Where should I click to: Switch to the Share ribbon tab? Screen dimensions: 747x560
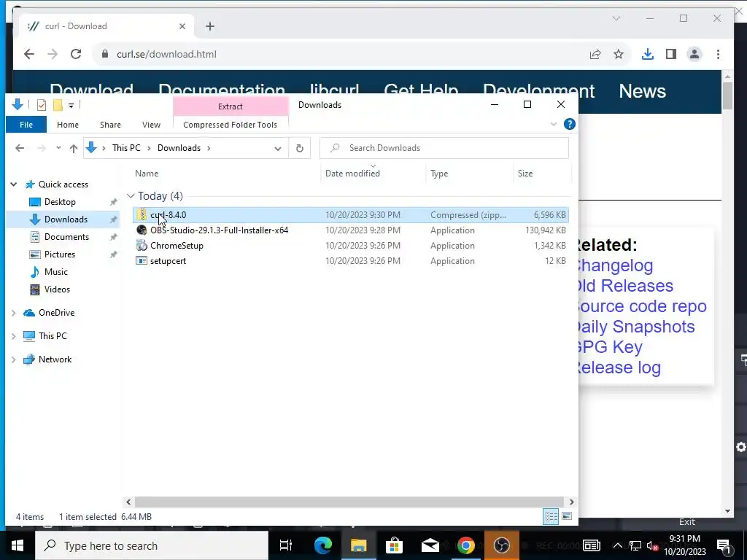111,125
